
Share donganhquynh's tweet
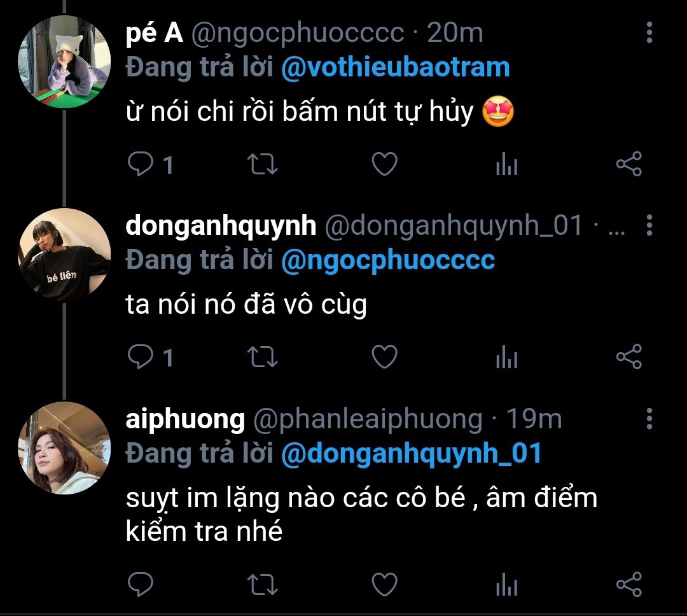tap(629, 358)
